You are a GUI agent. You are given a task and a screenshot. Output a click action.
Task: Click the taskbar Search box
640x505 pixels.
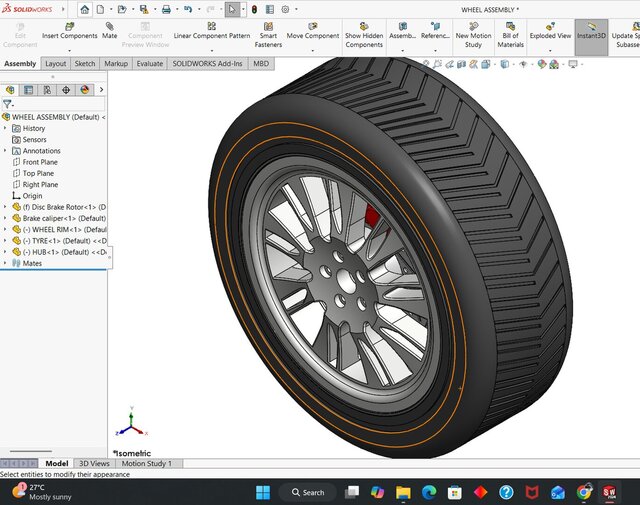[x=308, y=492]
